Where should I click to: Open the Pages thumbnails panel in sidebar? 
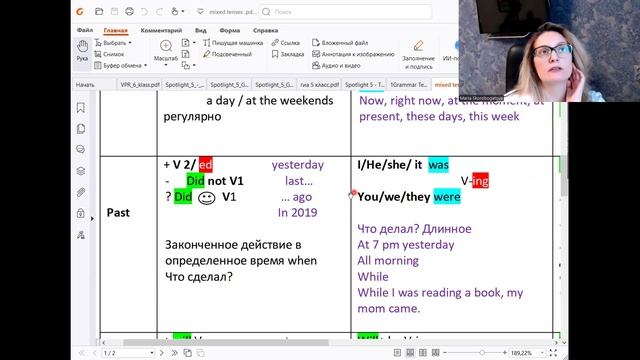[x=81, y=129]
